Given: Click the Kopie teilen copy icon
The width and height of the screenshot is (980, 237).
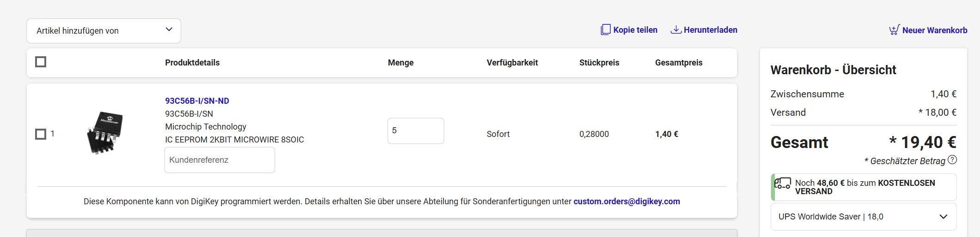Looking at the screenshot, I should tap(605, 30).
